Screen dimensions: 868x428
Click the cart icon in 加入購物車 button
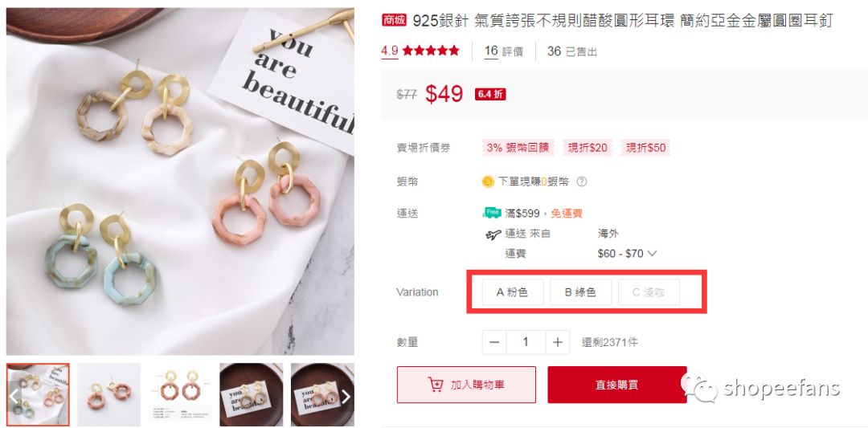(x=436, y=385)
